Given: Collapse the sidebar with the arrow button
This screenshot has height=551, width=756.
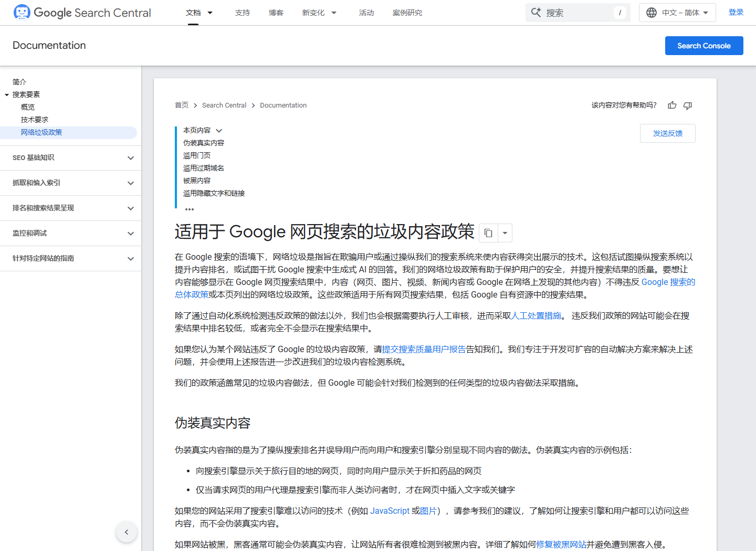Looking at the screenshot, I should pos(127,532).
